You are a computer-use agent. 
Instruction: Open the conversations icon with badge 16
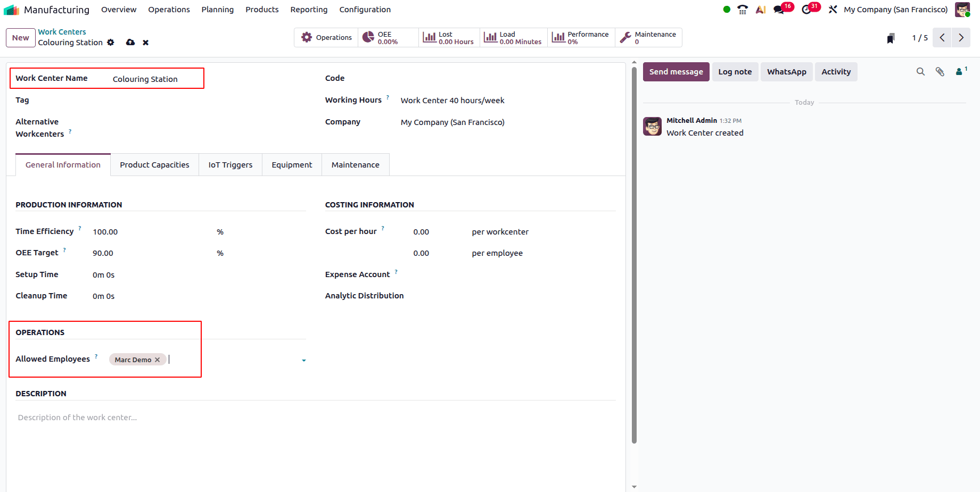779,10
